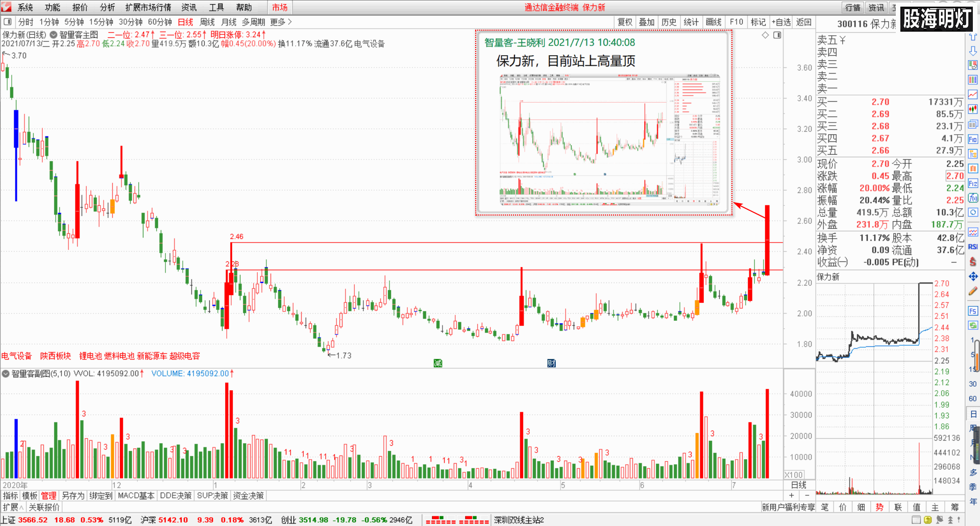Toggle the 智量客副图 indicator circle button
The height and width of the screenshot is (526, 980).
[x=6, y=374]
